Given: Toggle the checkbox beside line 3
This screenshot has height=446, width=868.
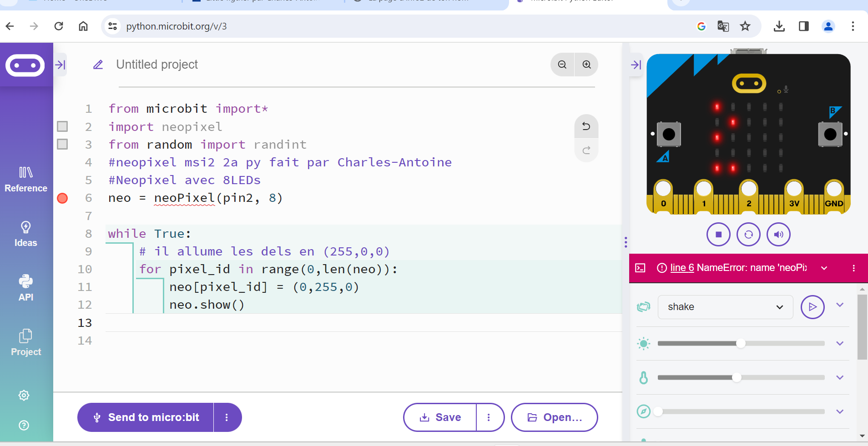Looking at the screenshot, I should pos(62,144).
